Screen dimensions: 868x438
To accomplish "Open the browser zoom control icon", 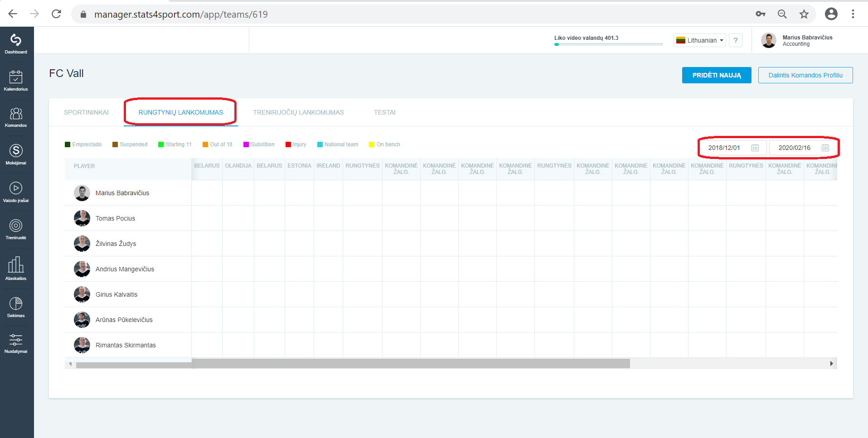I will click(782, 14).
